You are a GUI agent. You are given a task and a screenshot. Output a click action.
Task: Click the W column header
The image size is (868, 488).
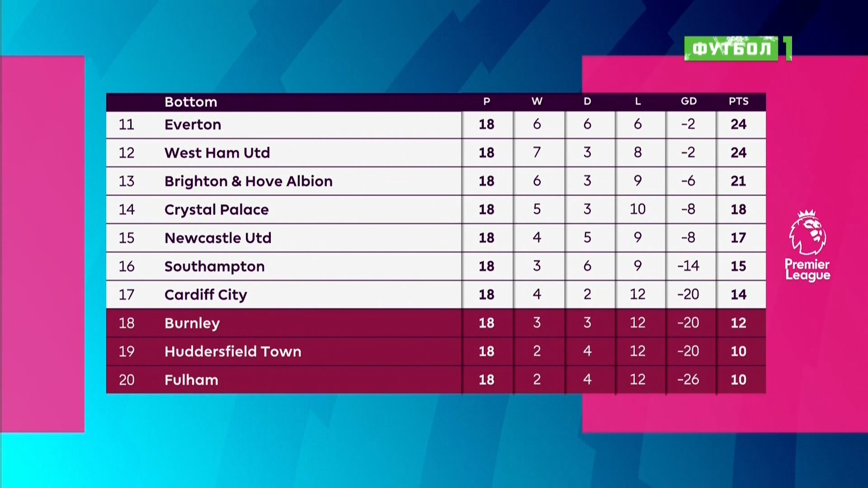point(537,101)
